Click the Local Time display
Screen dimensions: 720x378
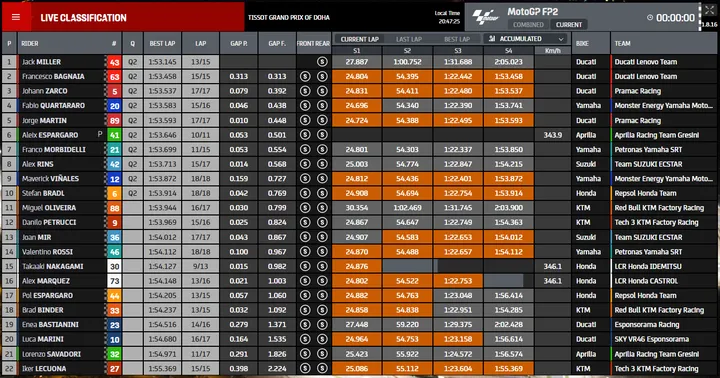[447, 17]
